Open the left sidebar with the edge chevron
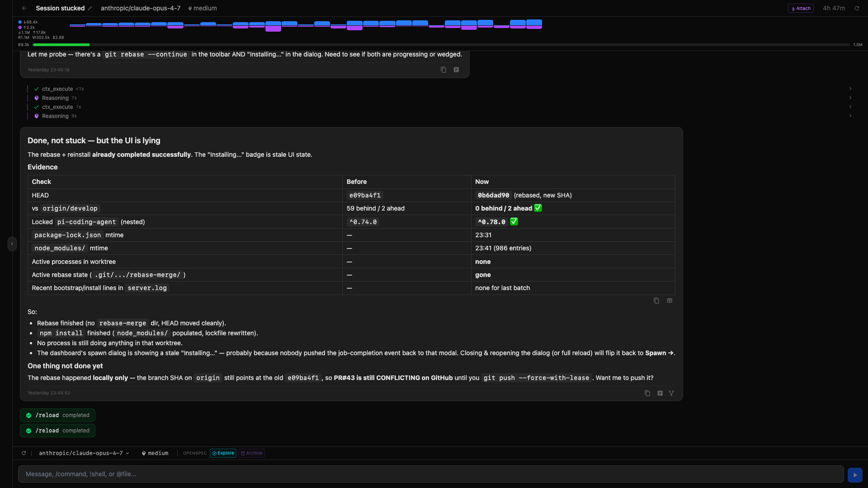The width and height of the screenshot is (868, 488). click(x=12, y=244)
